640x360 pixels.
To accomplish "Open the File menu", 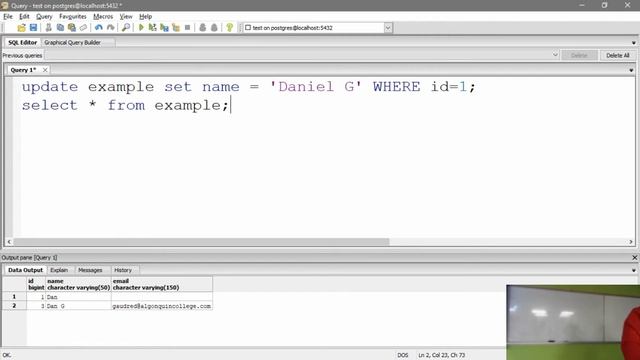I will 8,16.
